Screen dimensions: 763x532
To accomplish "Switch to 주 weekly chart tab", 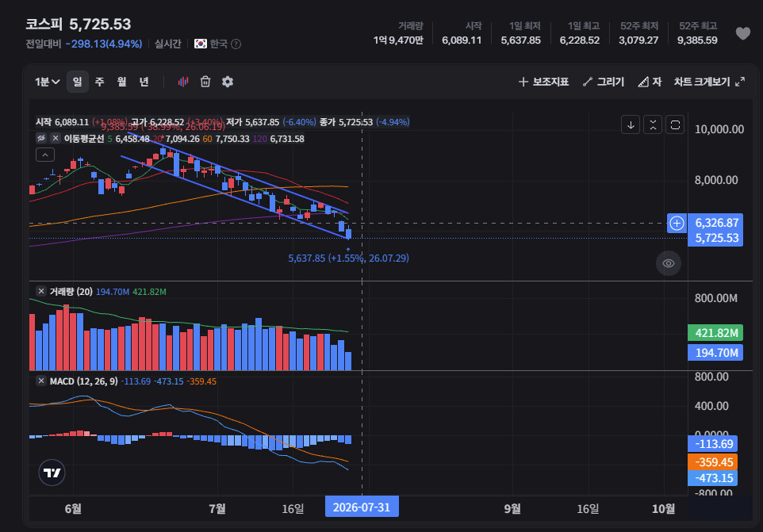I will [99, 82].
